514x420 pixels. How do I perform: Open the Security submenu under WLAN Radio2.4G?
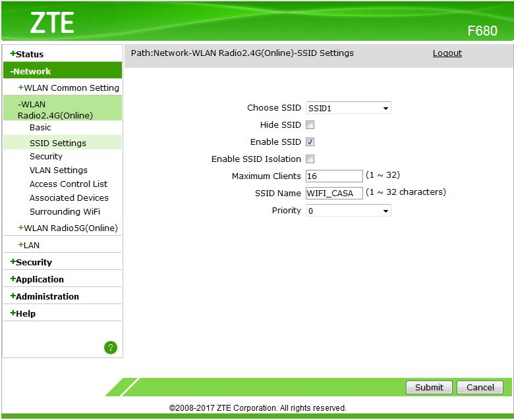[46, 157]
